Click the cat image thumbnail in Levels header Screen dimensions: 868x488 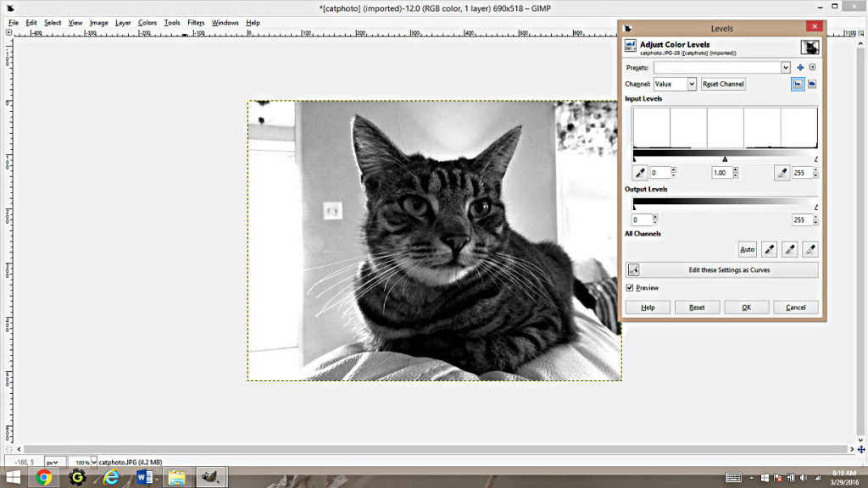point(810,47)
